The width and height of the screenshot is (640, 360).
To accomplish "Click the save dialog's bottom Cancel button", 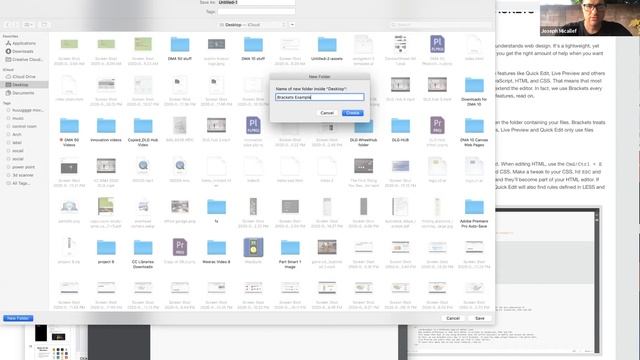I will coord(453,318).
